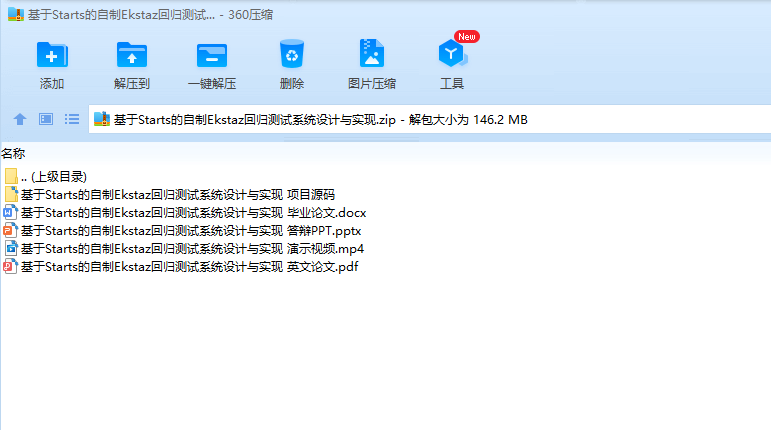Click the 上级目录 folder icon
The height and width of the screenshot is (430, 771).
click(x=11, y=176)
